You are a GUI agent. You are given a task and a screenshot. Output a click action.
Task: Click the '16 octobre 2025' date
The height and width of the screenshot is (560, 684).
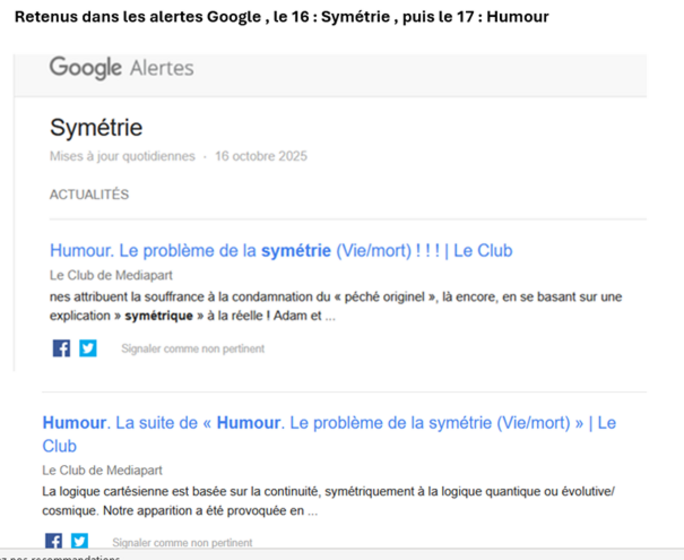[x=261, y=156]
